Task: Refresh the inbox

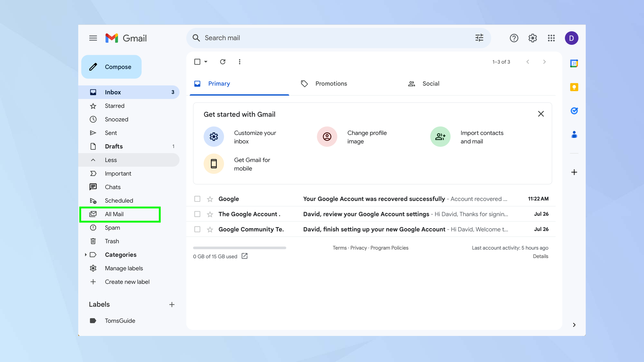Action: (223, 61)
